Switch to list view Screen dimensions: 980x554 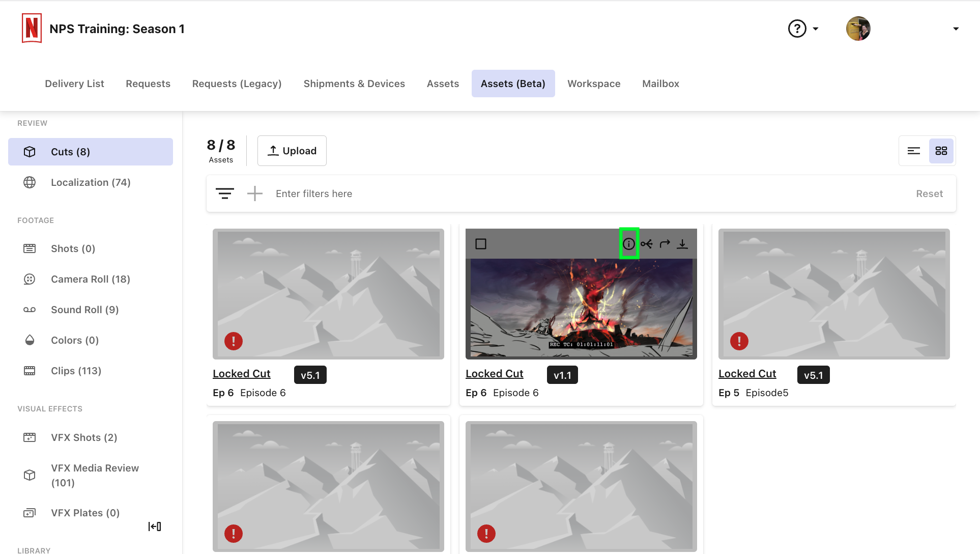click(x=914, y=151)
